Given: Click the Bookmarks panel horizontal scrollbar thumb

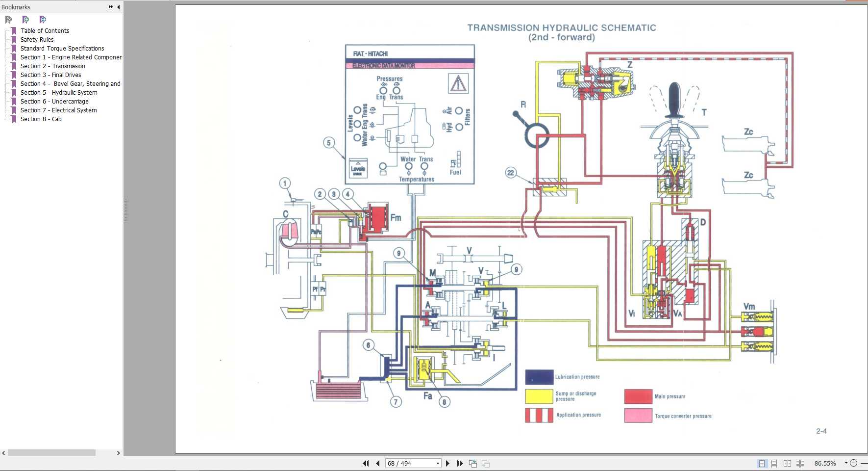Looking at the screenshot, I should point(51,453).
